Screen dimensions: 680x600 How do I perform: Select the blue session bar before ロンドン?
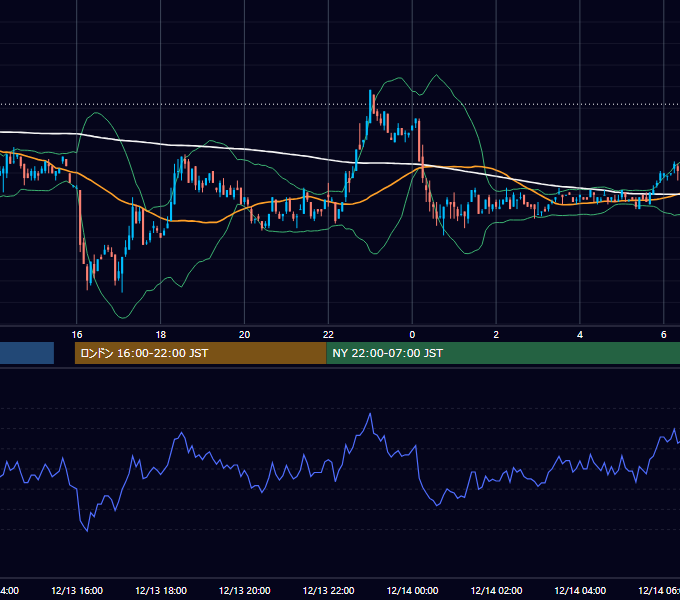27,353
